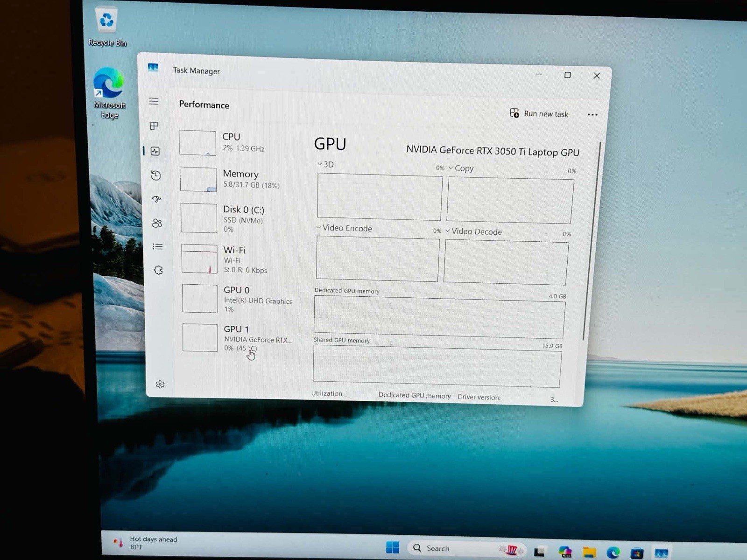
Task: Open the Users page icon
Action: [x=157, y=223]
